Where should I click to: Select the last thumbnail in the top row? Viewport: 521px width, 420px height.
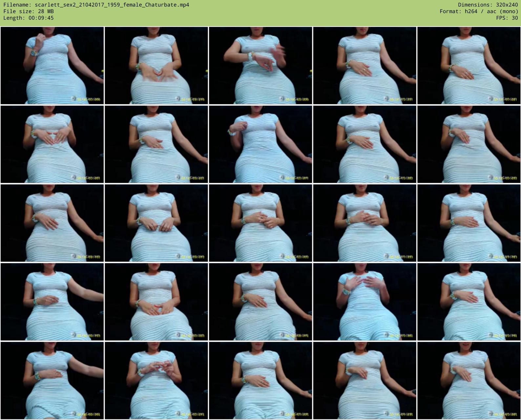[469, 66]
